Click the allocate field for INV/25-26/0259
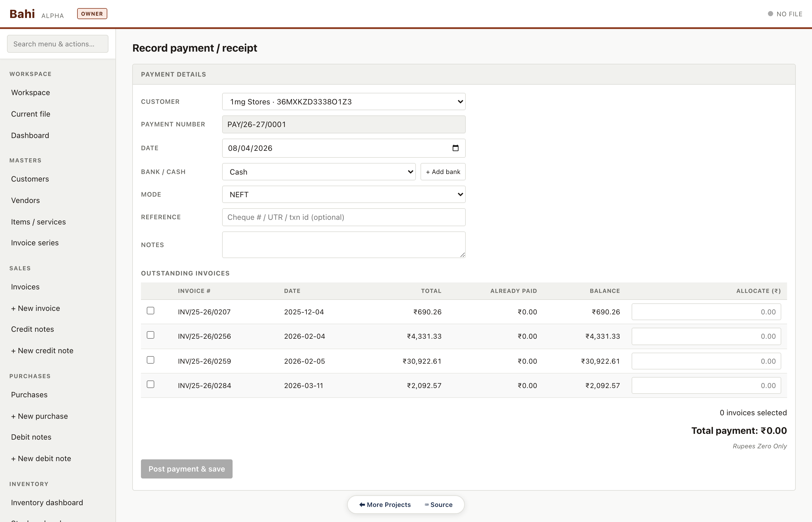The image size is (812, 522). 706,361
